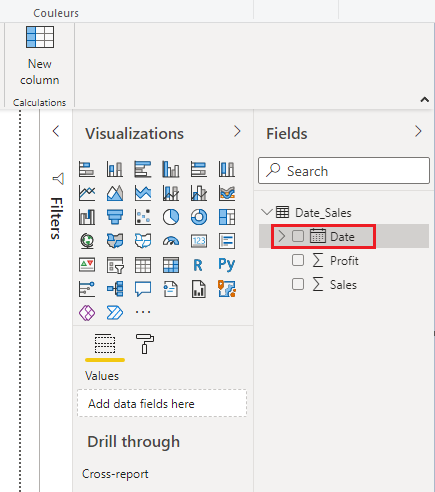The width and height of the screenshot is (435, 492).
Task: Select the Matrix visual
Action: [x=171, y=265]
